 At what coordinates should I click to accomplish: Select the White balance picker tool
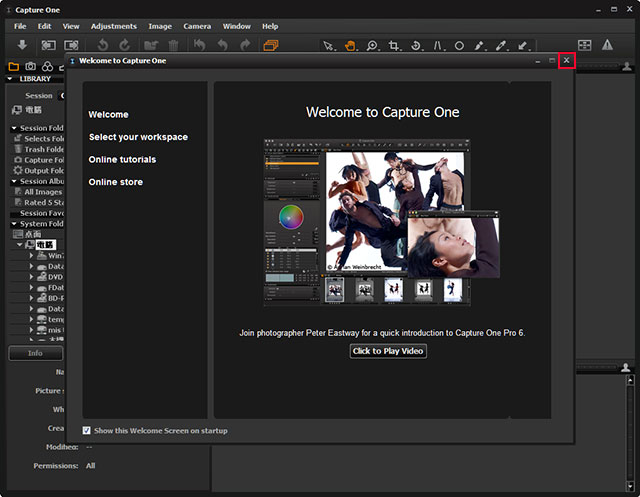pos(480,45)
